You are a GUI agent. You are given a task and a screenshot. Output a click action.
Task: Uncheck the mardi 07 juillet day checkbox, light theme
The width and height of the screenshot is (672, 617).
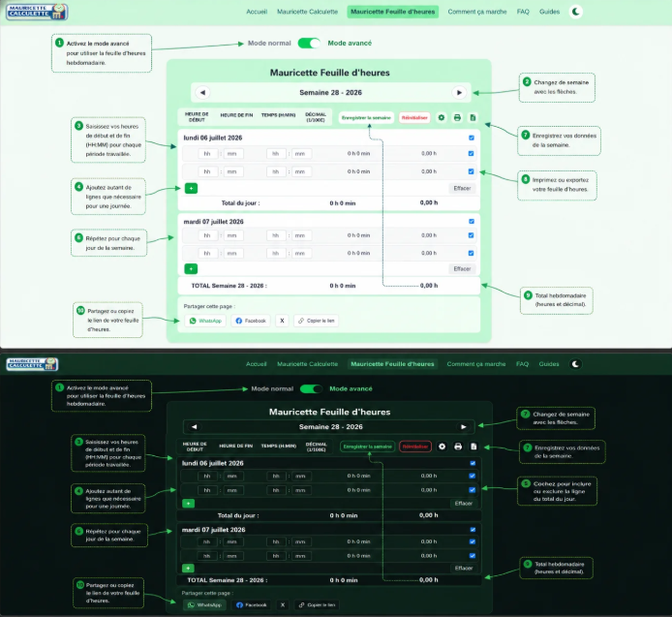click(472, 221)
